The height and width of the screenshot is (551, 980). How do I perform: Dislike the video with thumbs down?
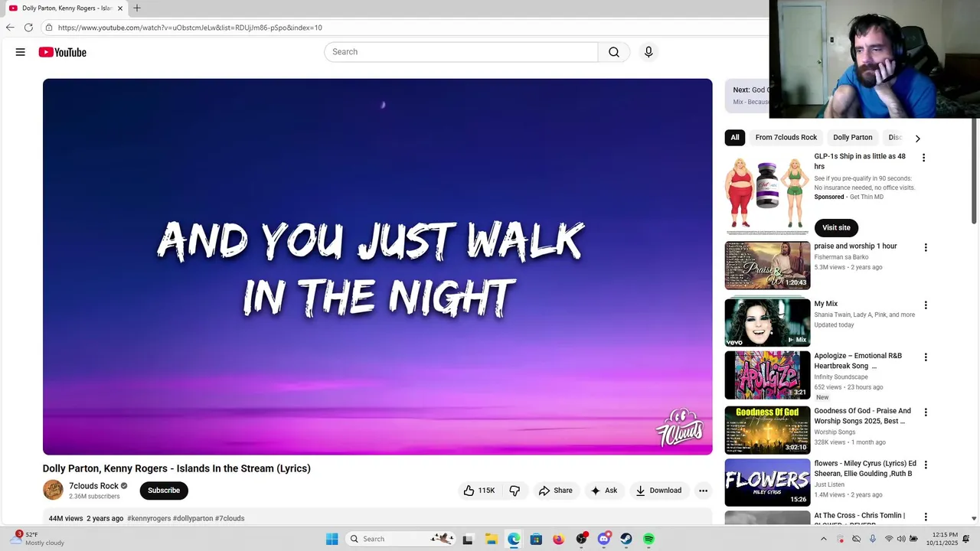pyautogui.click(x=514, y=491)
